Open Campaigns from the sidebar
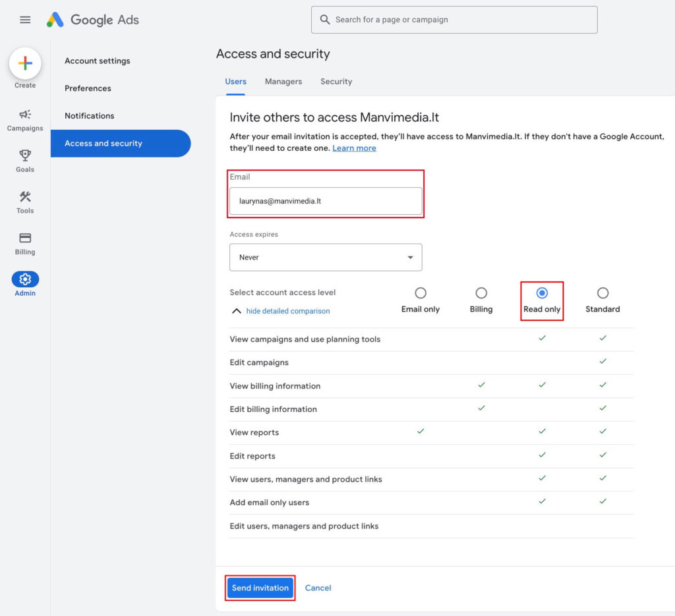675x616 pixels. click(25, 120)
